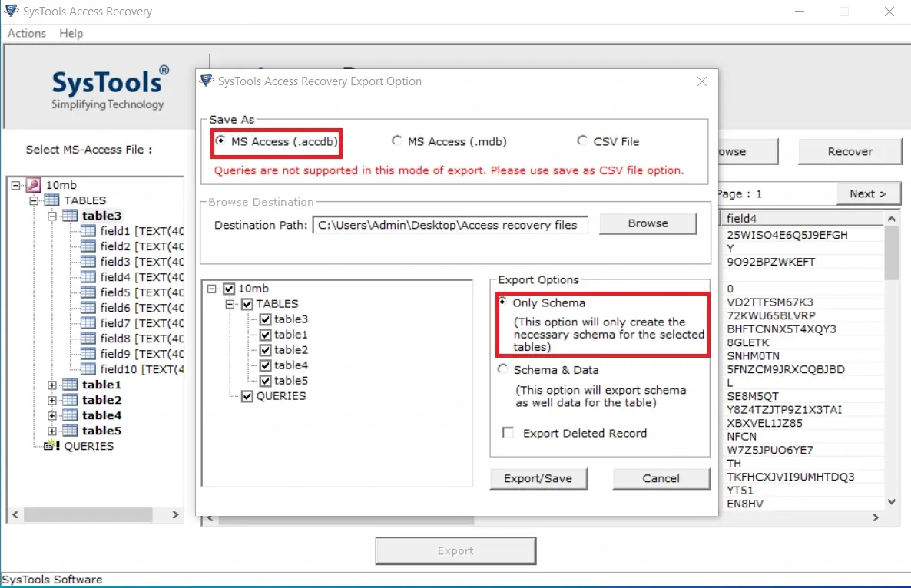Uncheck table1 checkbox in export tree
The height and width of the screenshot is (588, 911).
pyautogui.click(x=266, y=335)
